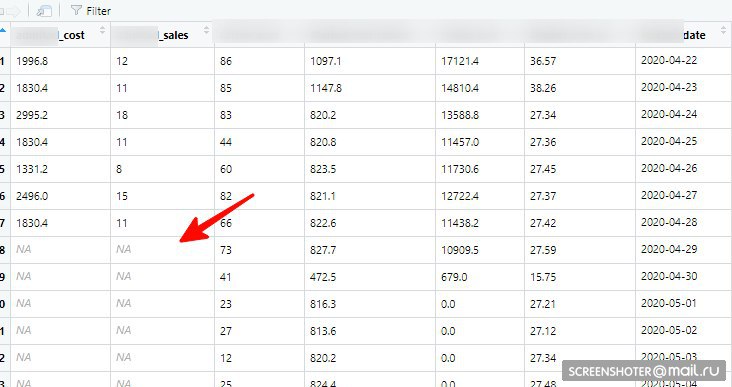
Task: Click the show in new window icon
Action: pyautogui.click(x=43, y=11)
